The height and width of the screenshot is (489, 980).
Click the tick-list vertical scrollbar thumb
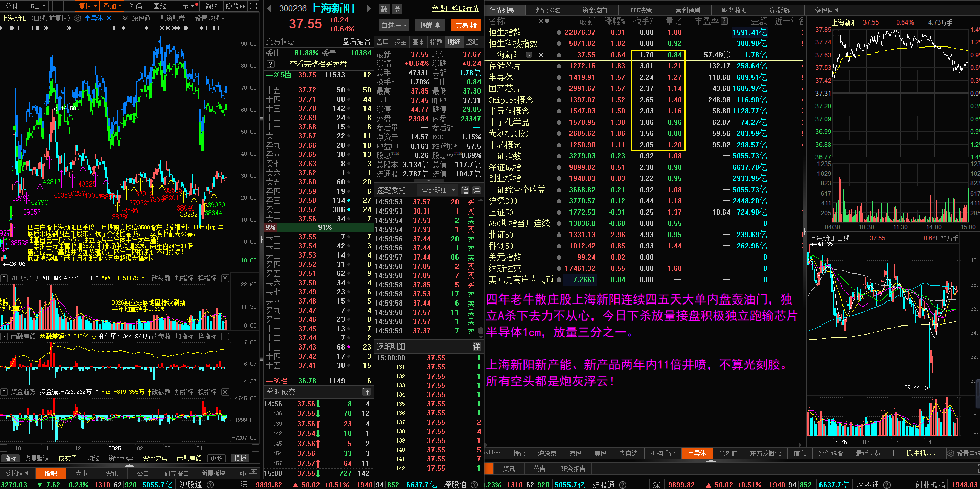(481, 331)
